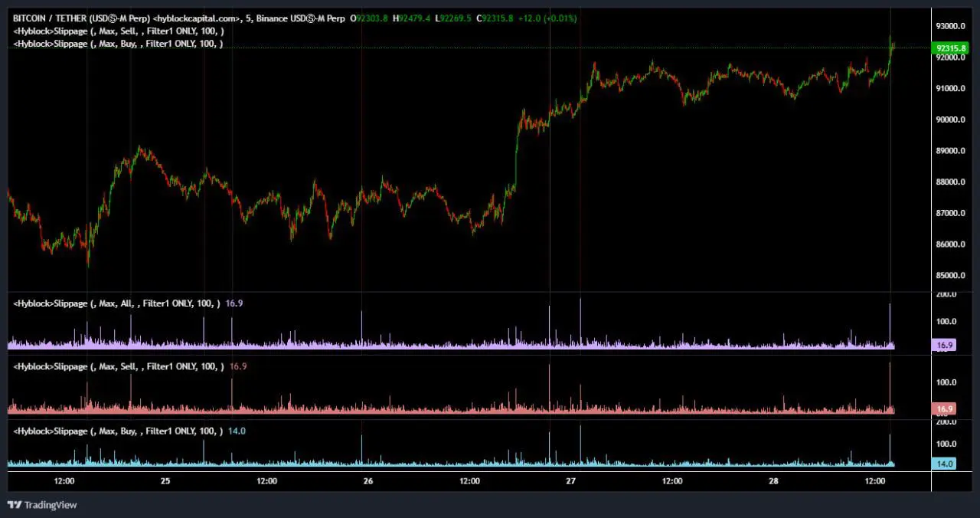Click the 200.0 axis label in Buy pane
This screenshot has width=980, height=518.
pyautogui.click(x=946, y=422)
